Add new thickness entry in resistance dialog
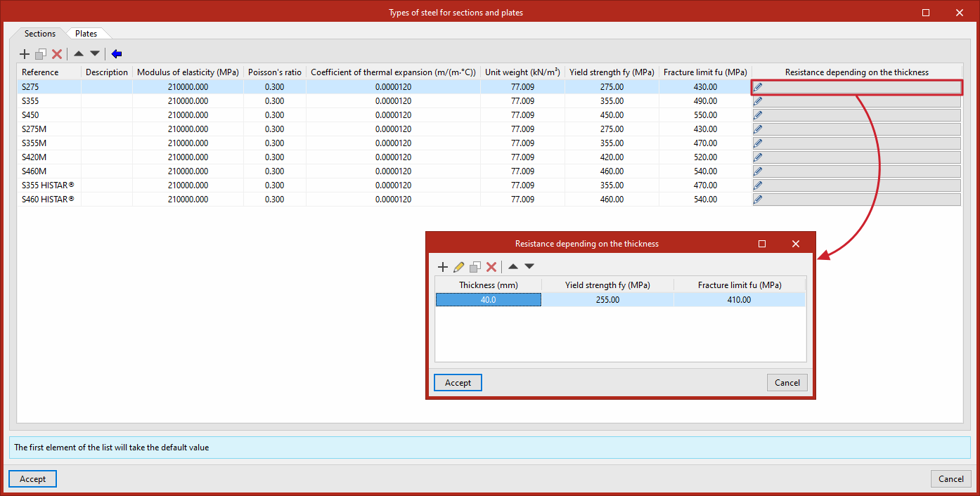Viewport: 980px width, 496px height. 443,267
